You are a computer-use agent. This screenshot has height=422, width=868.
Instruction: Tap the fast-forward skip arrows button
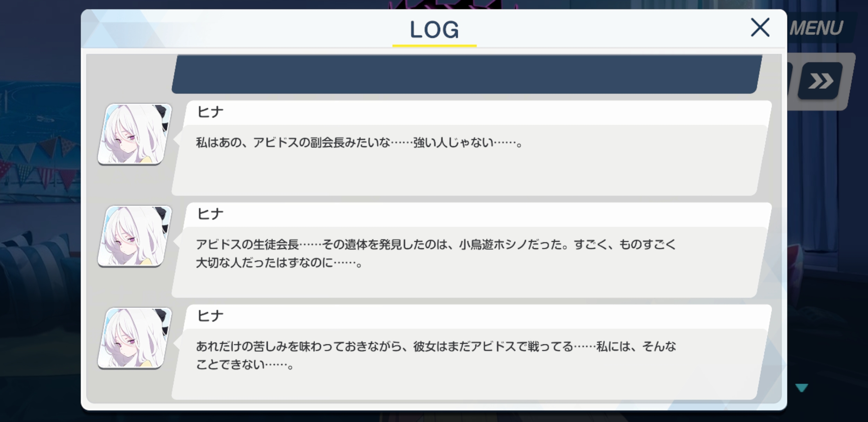(x=821, y=81)
